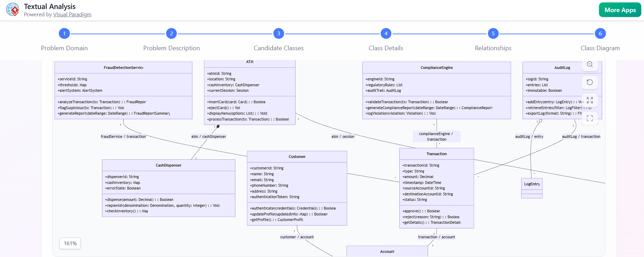
Task: Select the Customer class header
Action: 297,157
